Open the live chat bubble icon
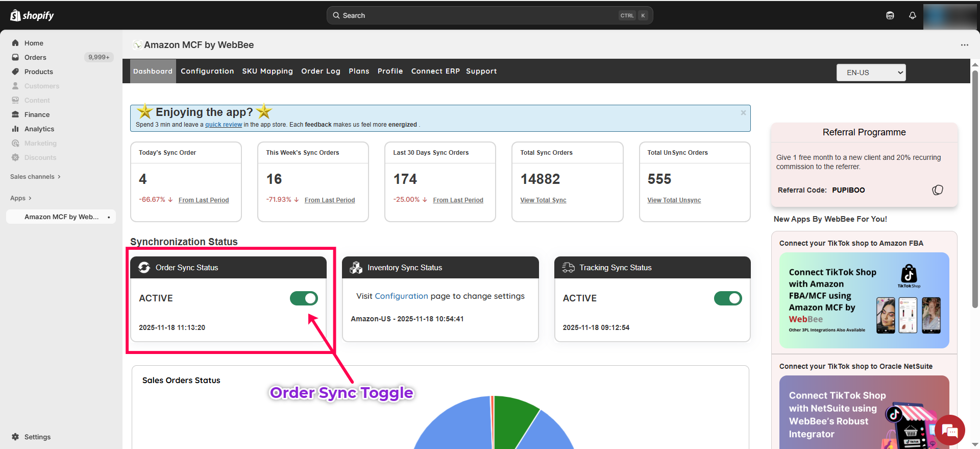This screenshot has height=449, width=980. [x=950, y=431]
